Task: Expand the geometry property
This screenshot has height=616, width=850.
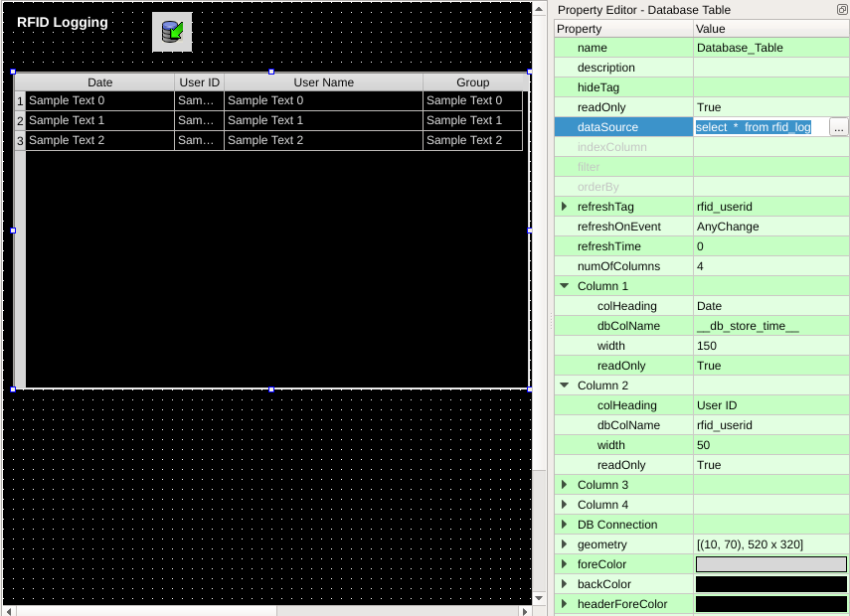Action: (565, 544)
